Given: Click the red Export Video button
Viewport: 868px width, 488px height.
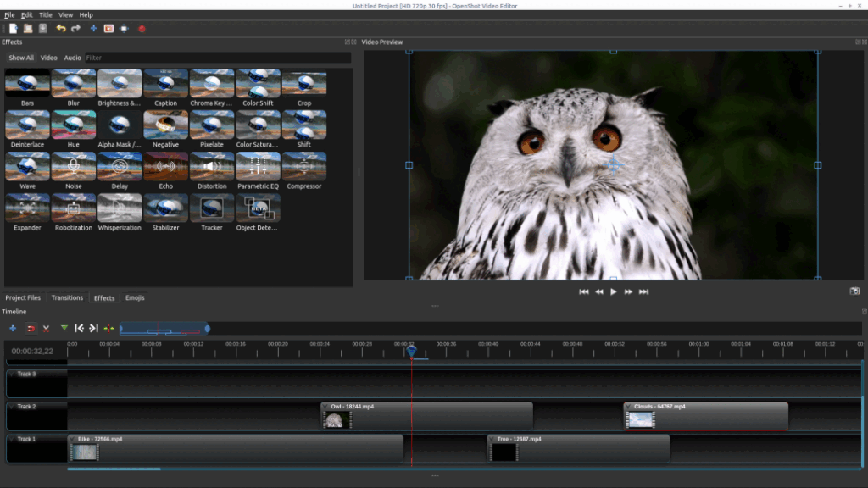Looking at the screenshot, I should point(142,28).
